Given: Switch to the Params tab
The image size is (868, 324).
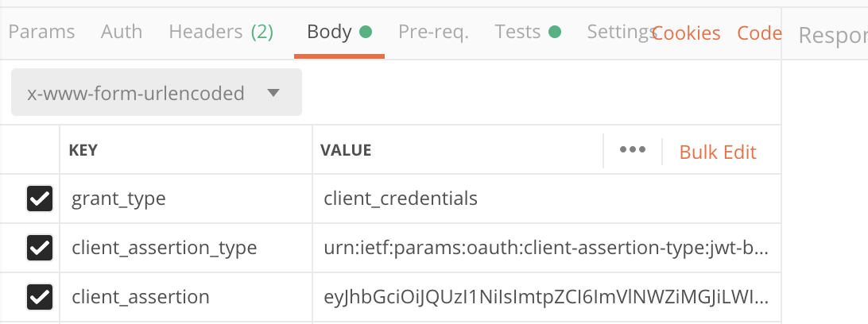Looking at the screenshot, I should (x=41, y=32).
